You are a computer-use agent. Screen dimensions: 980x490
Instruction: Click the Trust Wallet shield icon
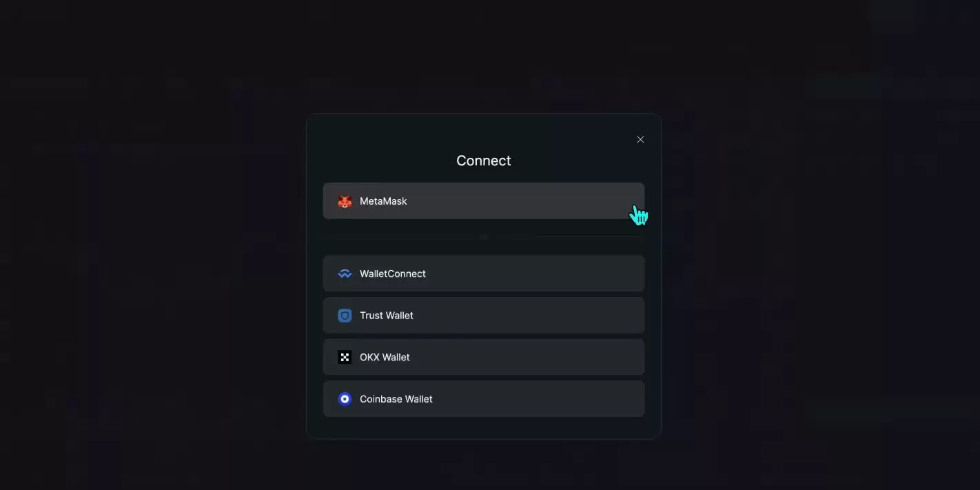tap(345, 316)
